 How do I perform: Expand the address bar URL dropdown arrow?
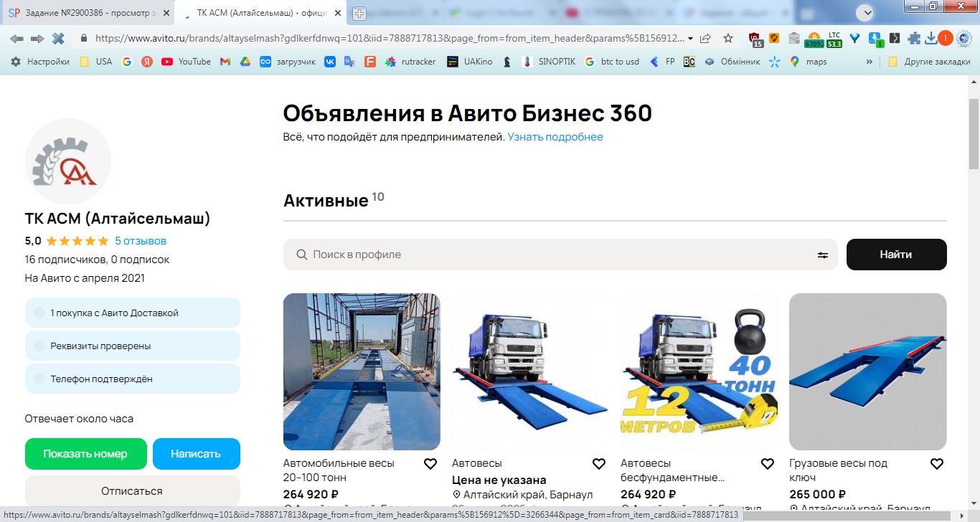click(x=690, y=39)
